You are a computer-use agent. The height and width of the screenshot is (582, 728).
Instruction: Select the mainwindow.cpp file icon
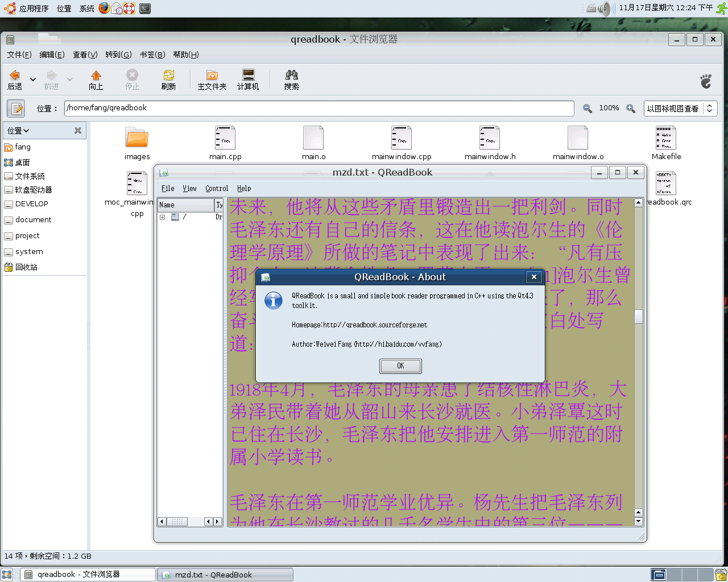[402, 138]
